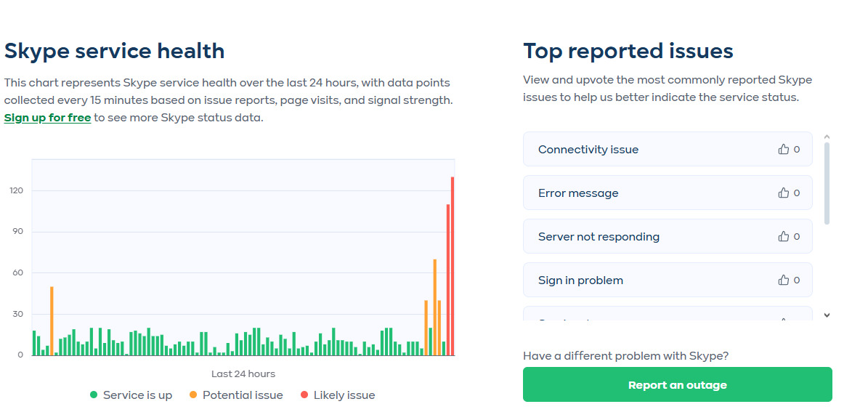Select the Connectivity issue card
Image resolution: width=868 pixels, height=420 pixels.
[668, 149]
